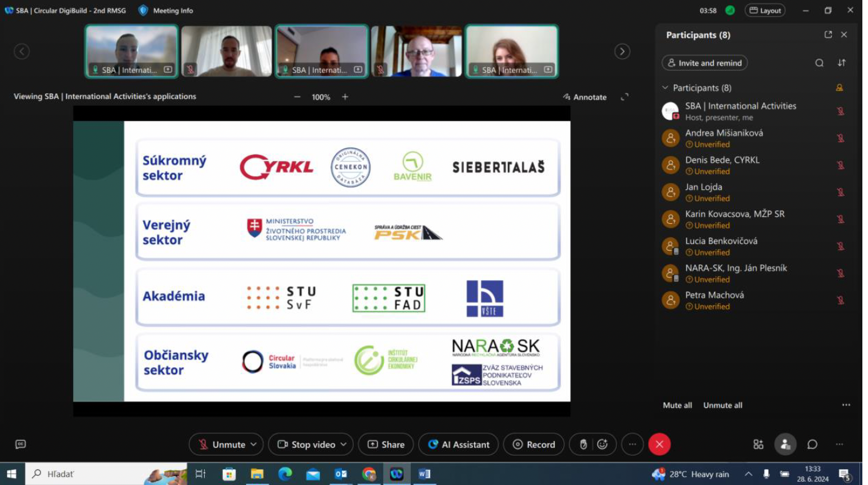Show previous video thumbnails with left arrow
Viewport: 868px width, 485px height.
22,51
